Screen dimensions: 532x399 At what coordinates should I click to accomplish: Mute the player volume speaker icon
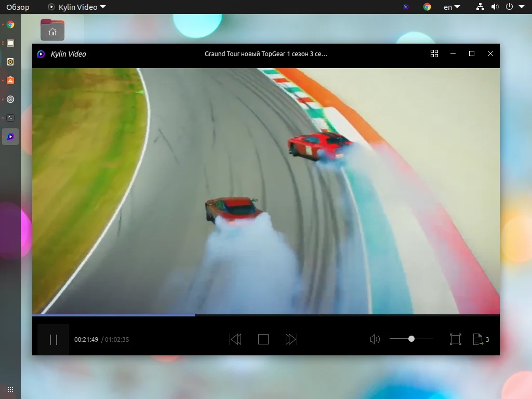click(375, 339)
